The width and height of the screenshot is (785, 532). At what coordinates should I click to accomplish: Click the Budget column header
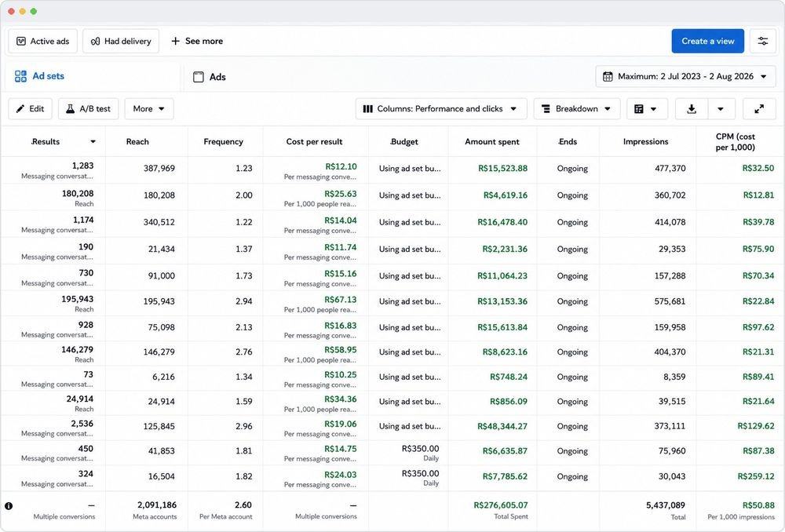[x=404, y=142]
